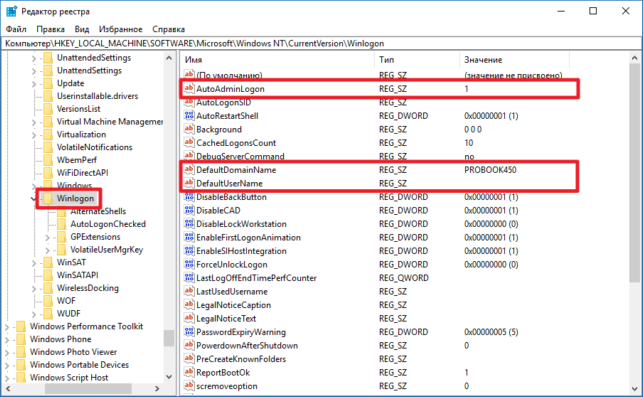Open the Справка menu
This screenshot has height=397, width=643.
pyautogui.click(x=169, y=29)
